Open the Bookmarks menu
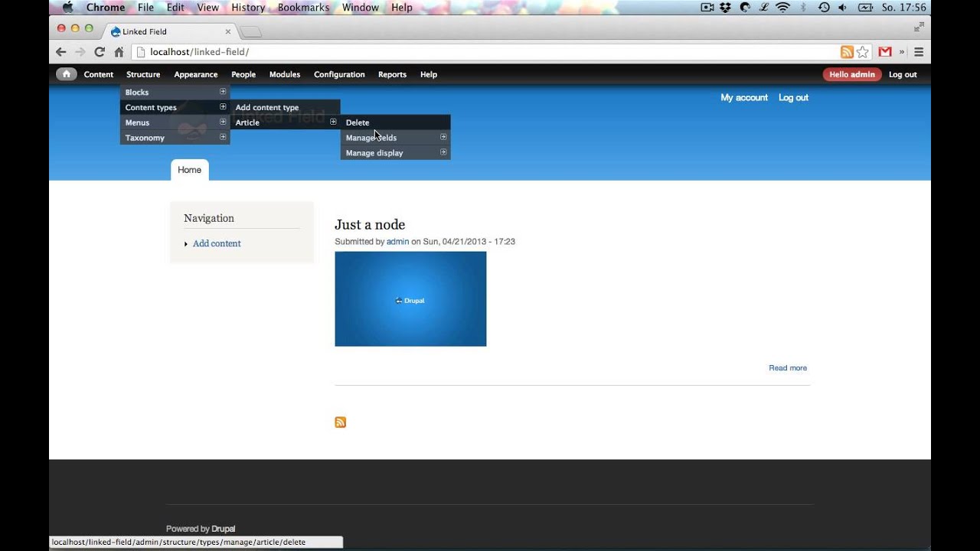Viewport: 980px width, 551px height. coord(303,8)
